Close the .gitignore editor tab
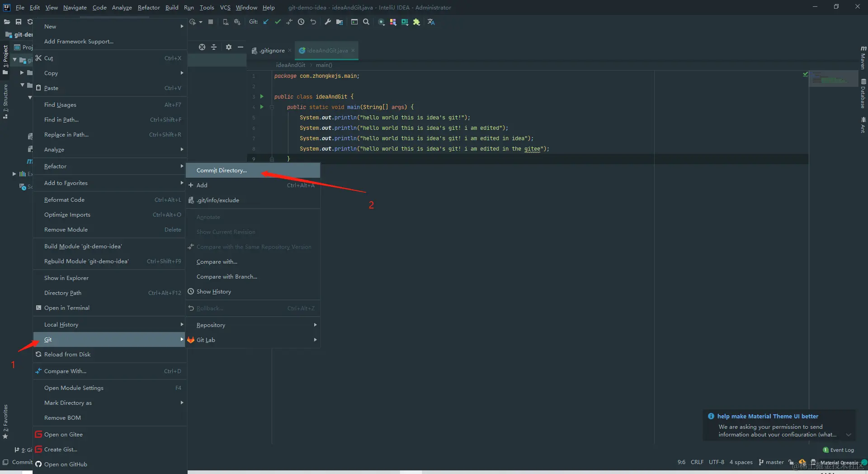This screenshot has height=474, width=868. coord(290,50)
